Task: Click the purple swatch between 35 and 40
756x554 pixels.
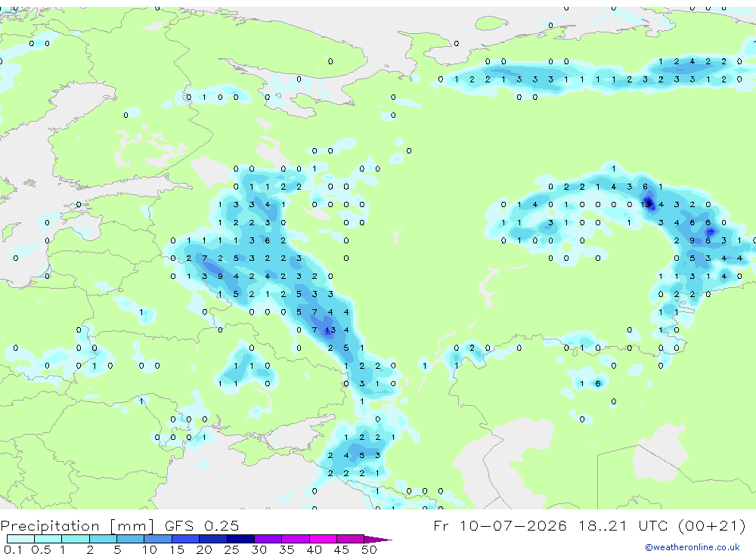Action: click(x=295, y=539)
